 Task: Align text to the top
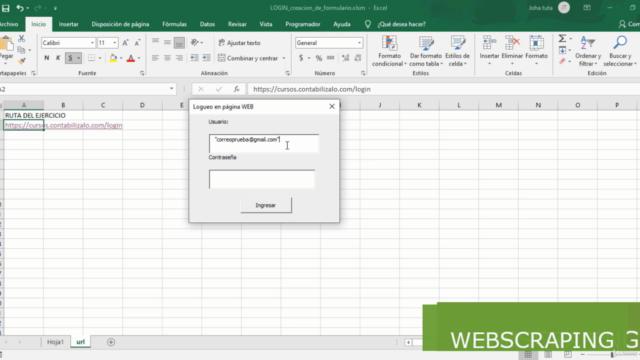click(x=155, y=42)
